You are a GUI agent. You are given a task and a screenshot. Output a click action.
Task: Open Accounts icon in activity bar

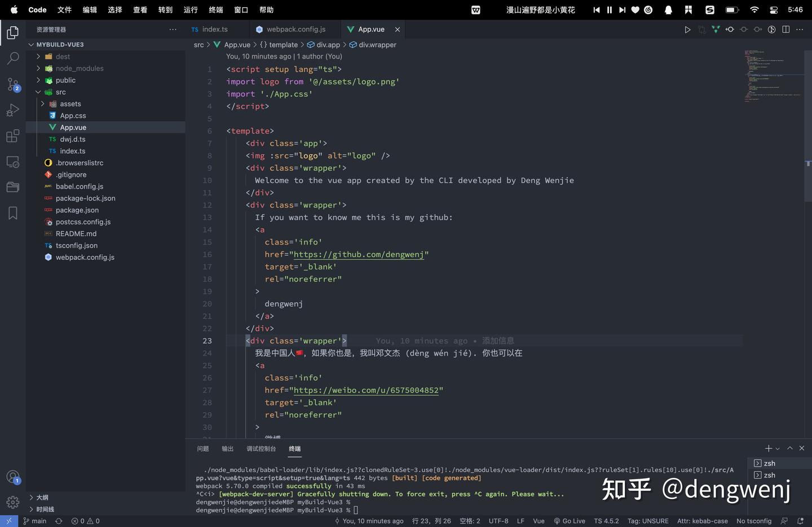tap(12, 476)
